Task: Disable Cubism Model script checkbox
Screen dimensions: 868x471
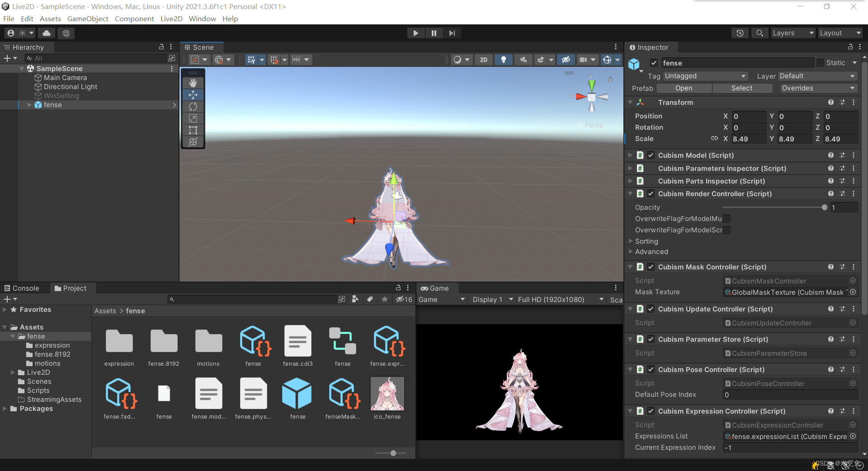Action: pyautogui.click(x=651, y=155)
